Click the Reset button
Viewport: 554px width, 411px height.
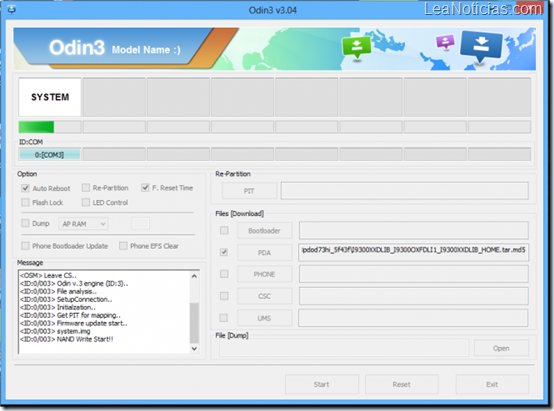(x=402, y=384)
